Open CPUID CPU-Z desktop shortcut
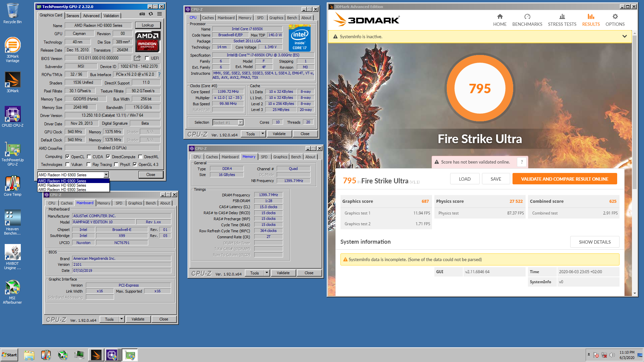The width and height of the screenshot is (644, 362). pos(12,117)
